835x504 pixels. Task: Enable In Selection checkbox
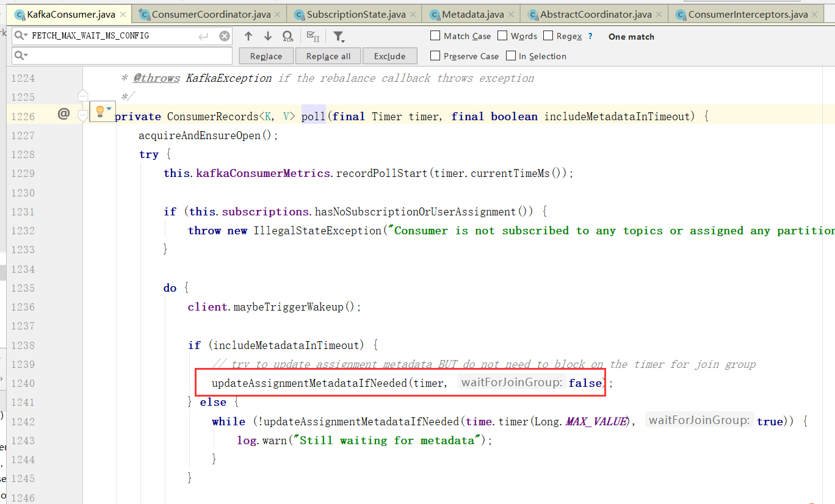tap(511, 56)
